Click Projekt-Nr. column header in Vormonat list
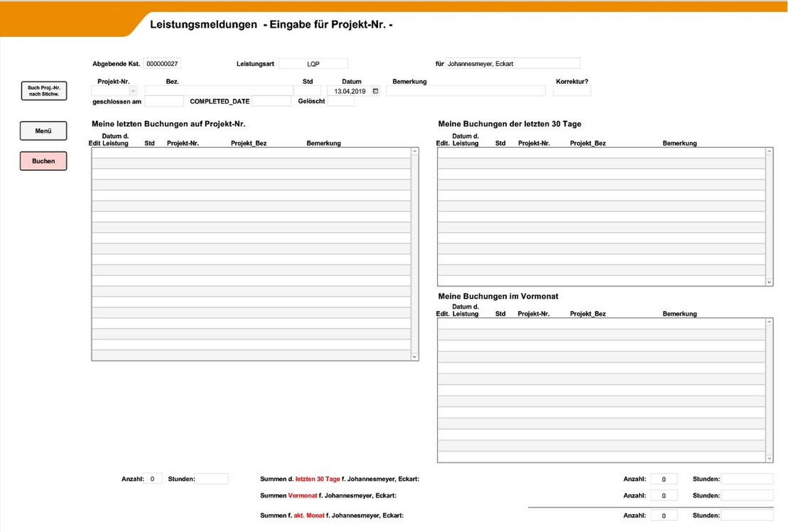This screenshot has height=532, width=798. 533,314
